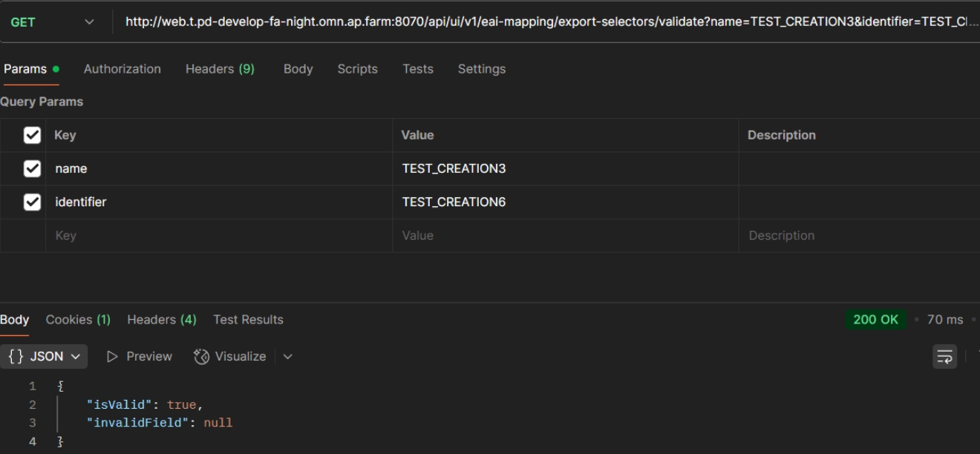
Task: Expand the JSON response format dropdown
Action: pos(75,357)
